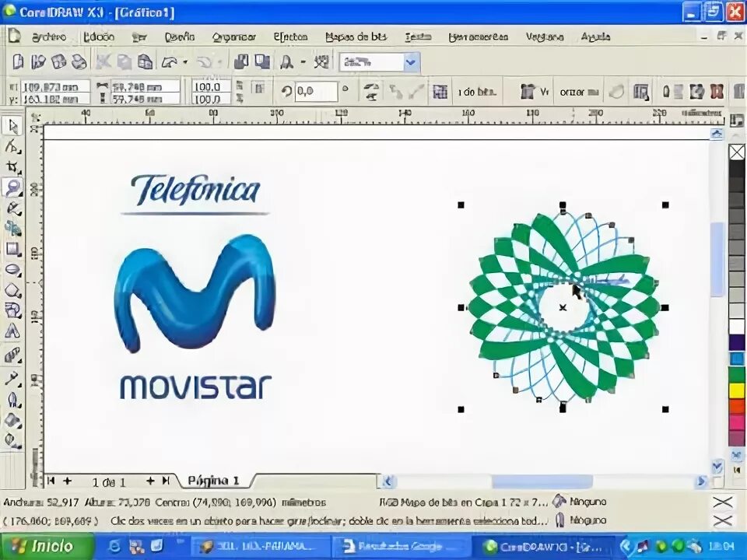The width and height of the screenshot is (747, 560).
Task: Click the Open file icon
Action: pyautogui.click(x=38, y=62)
